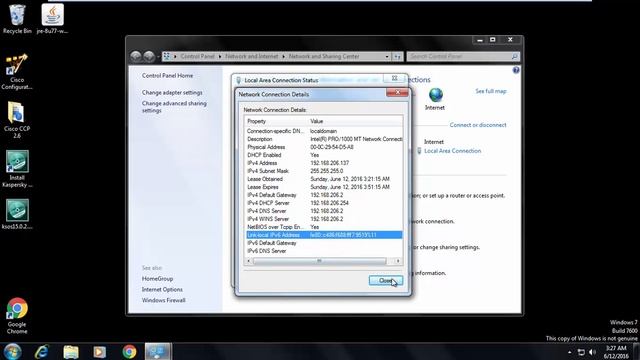The image size is (640, 360).
Task: Click the details list horizontal scrollbar thumb
Action: (x=320, y=261)
